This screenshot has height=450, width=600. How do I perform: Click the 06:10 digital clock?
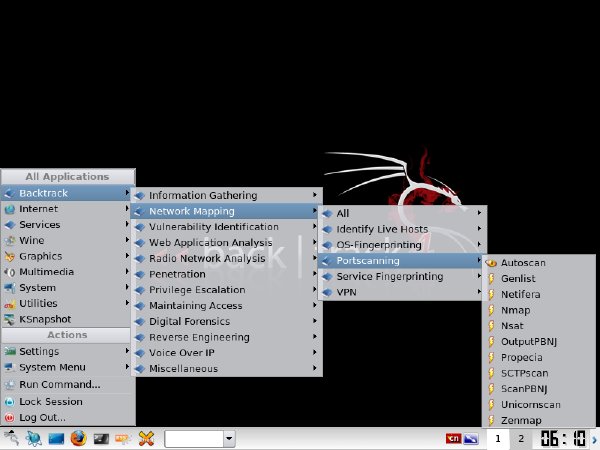coord(563,439)
